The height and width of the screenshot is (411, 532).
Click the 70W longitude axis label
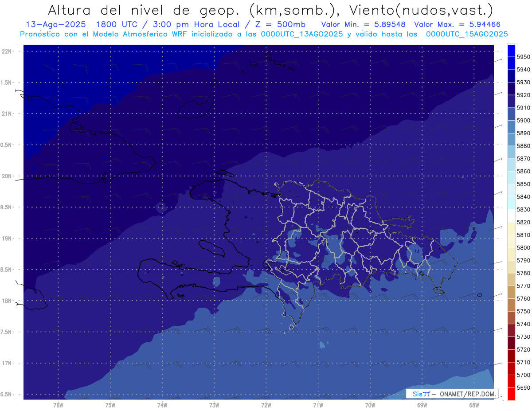tap(370, 405)
